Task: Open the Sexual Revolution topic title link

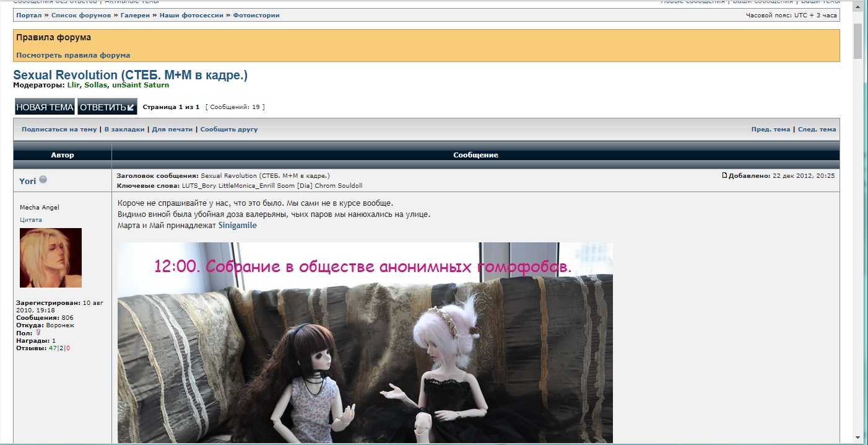Action: click(x=131, y=75)
